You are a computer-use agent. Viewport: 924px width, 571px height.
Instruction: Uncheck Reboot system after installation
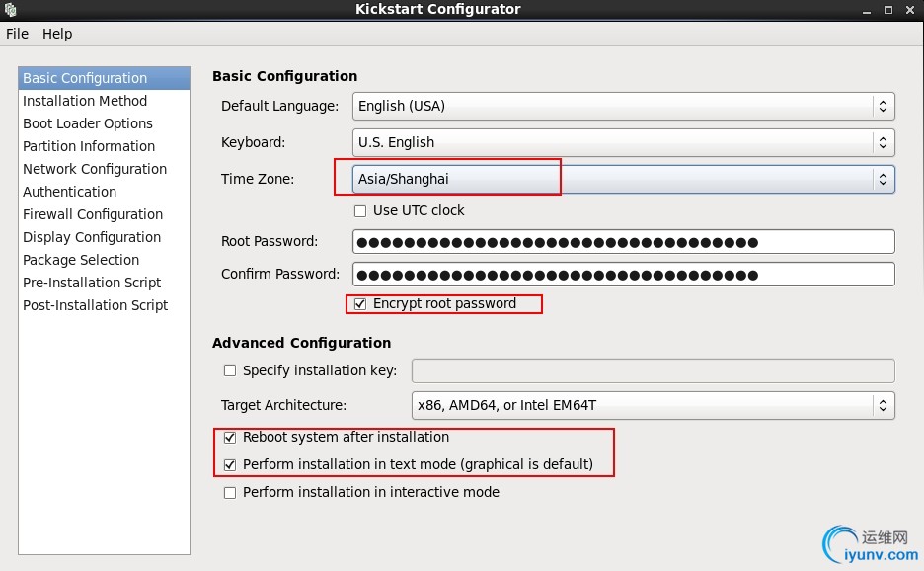point(230,437)
